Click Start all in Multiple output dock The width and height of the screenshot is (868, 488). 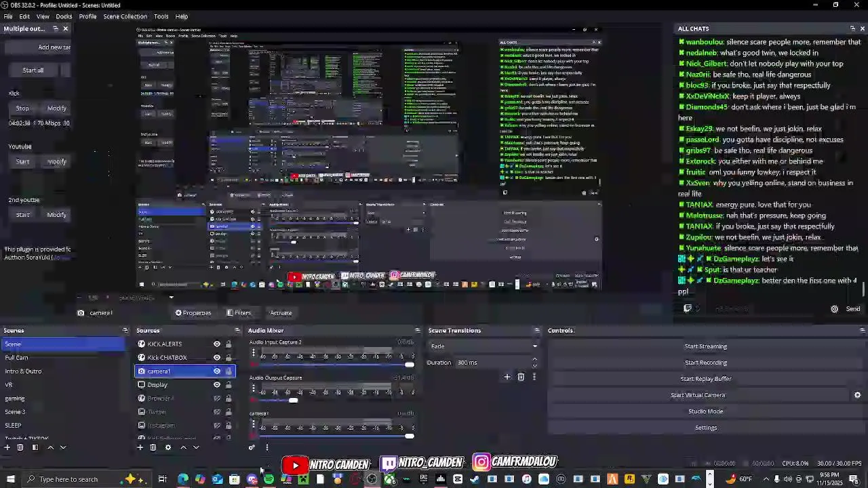pos(33,70)
